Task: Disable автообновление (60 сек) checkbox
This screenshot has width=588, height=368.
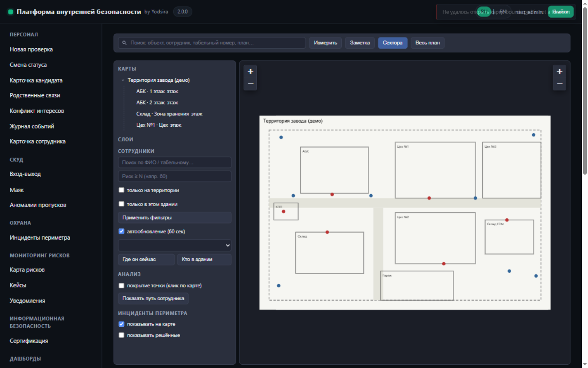Action: pyautogui.click(x=121, y=231)
